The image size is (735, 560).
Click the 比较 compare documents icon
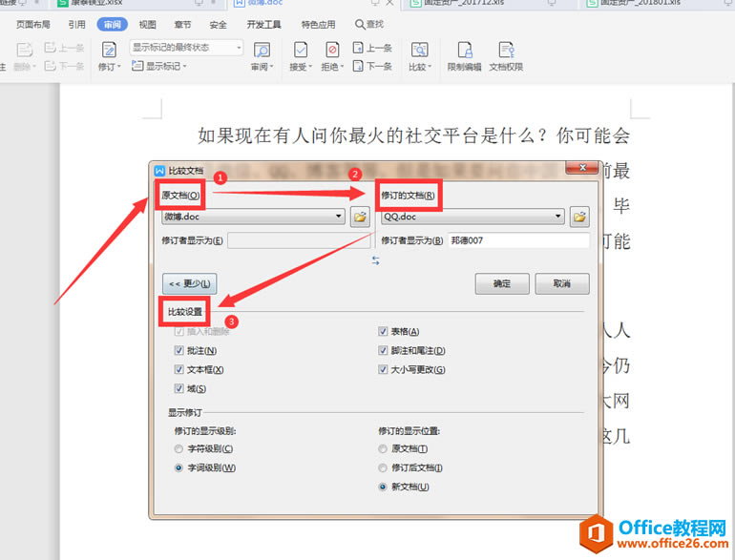[x=420, y=50]
